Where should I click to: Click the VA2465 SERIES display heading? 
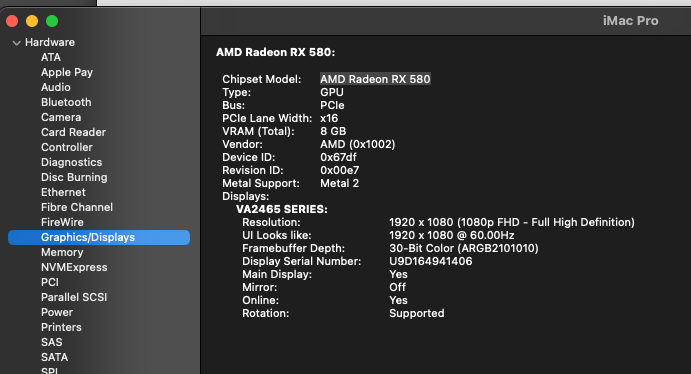pyautogui.click(x=282, y=209)
